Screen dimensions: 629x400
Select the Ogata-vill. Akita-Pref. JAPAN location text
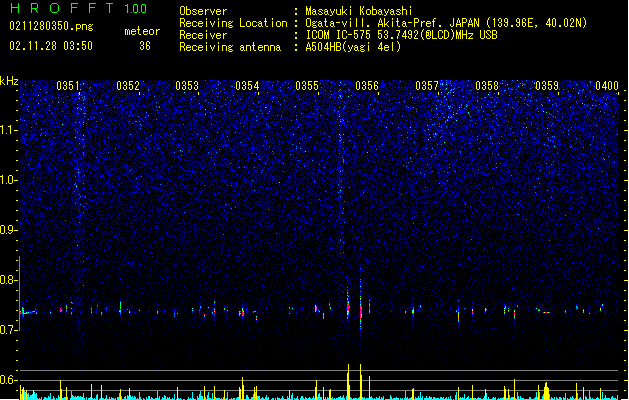pyautogui.click(x=446, y=23)
